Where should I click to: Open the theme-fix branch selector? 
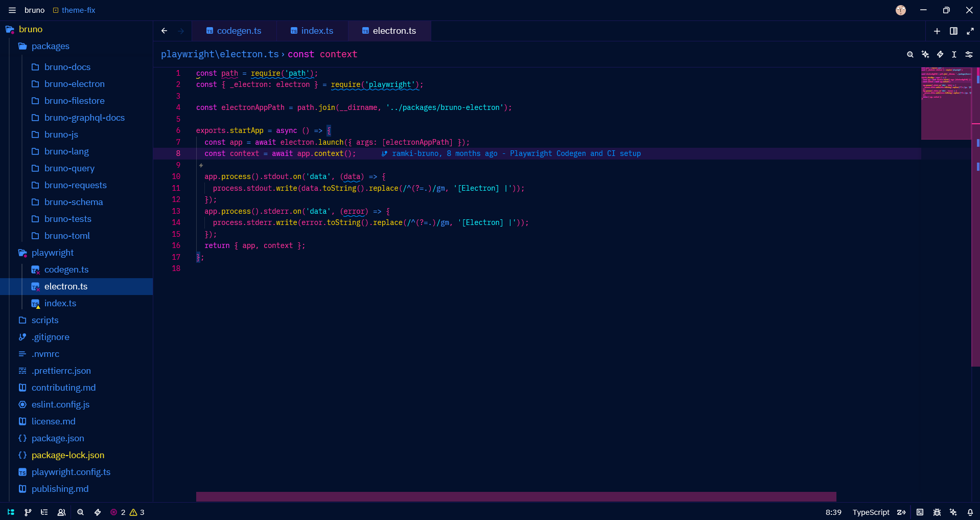(x=74, y=10)
